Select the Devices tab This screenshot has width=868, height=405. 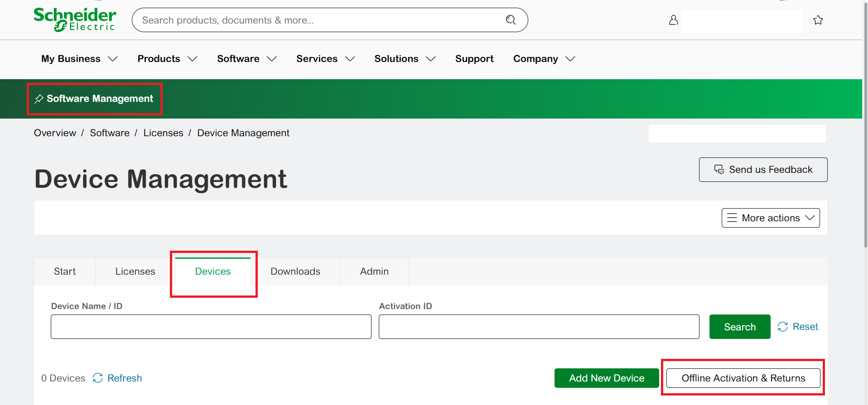(x=213, y=272)
